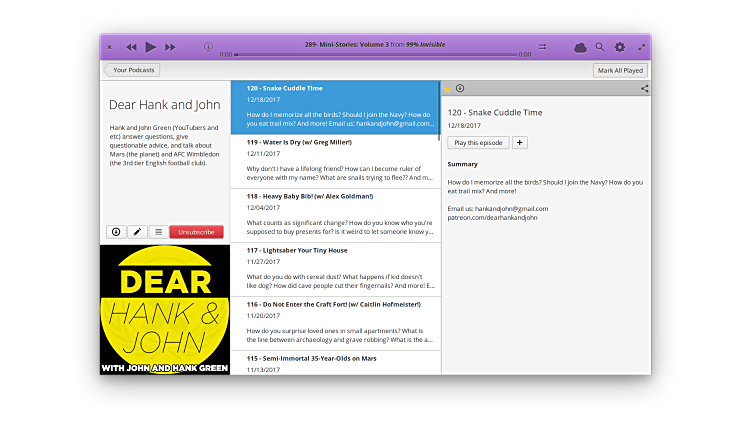This screenshot has height=423, width=752.
Task: Open the podcast list menu icon beside Unsubscribe
Action: [157, 232]
